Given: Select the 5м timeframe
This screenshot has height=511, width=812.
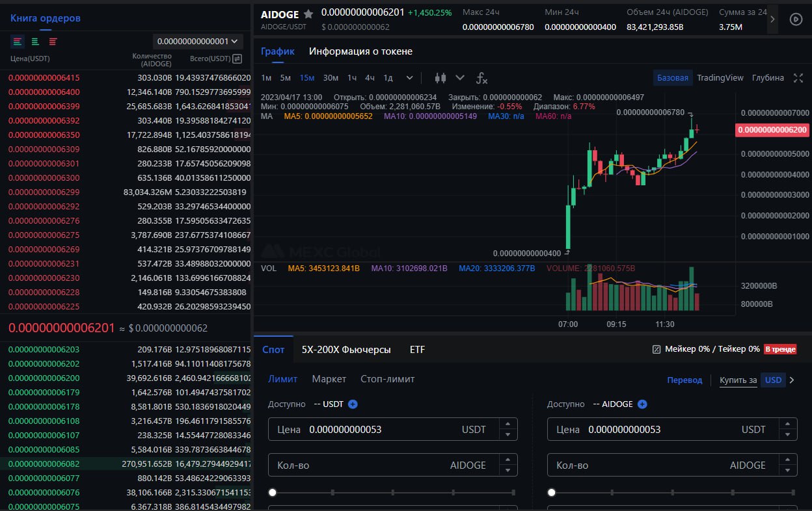Looking at the screenshot, I should click(x=286, y=78).
